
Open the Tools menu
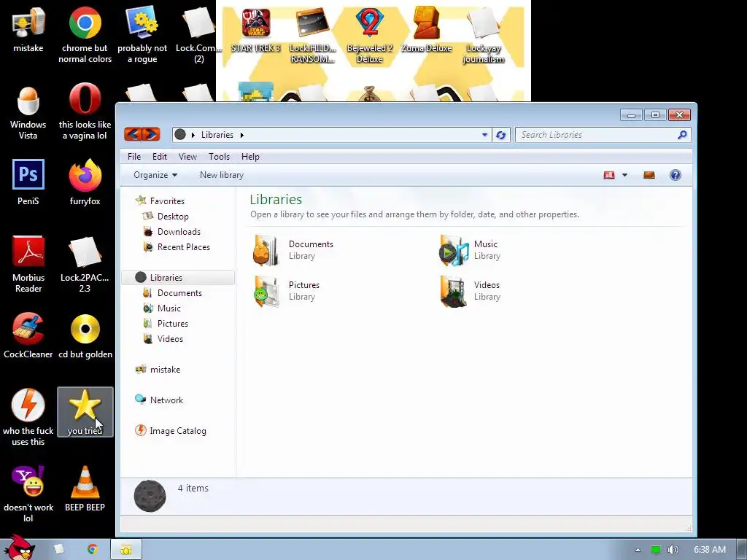[x=219, y=157]
